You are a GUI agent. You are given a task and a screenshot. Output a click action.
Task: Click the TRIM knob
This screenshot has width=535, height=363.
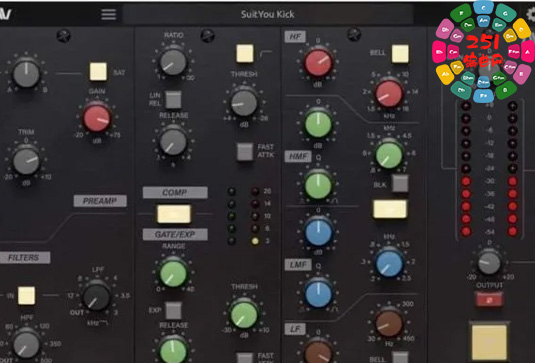coord(26,161)
